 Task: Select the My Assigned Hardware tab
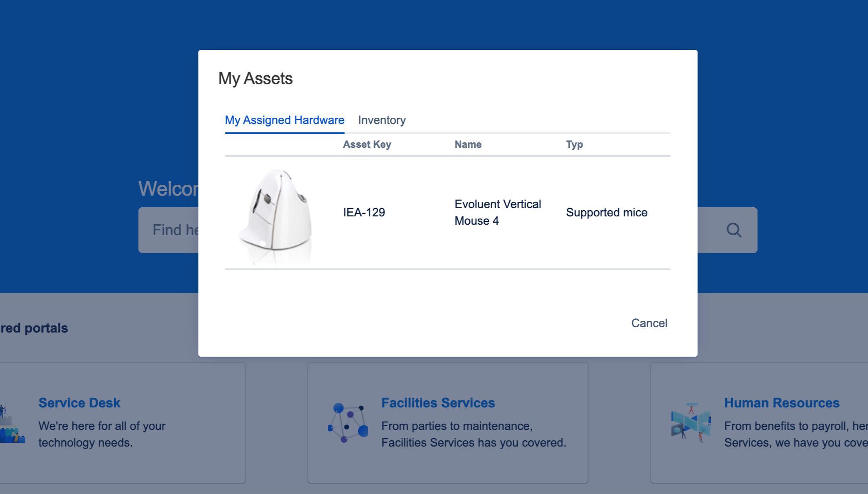[x=284, y=120]
